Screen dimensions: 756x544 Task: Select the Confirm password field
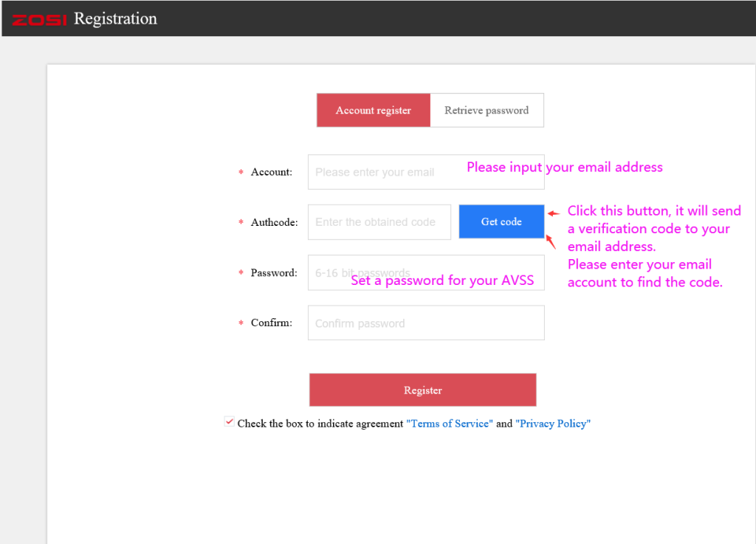[x=426, y=323]
